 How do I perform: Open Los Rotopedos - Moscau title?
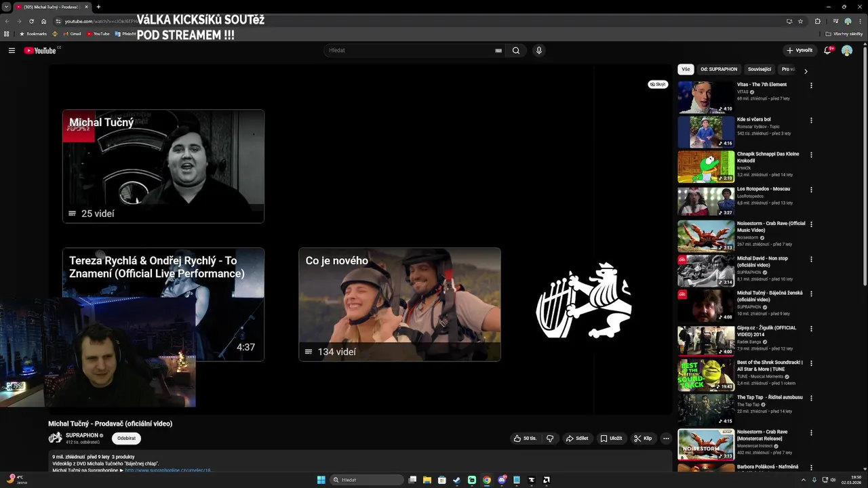(x=764, y=189)
